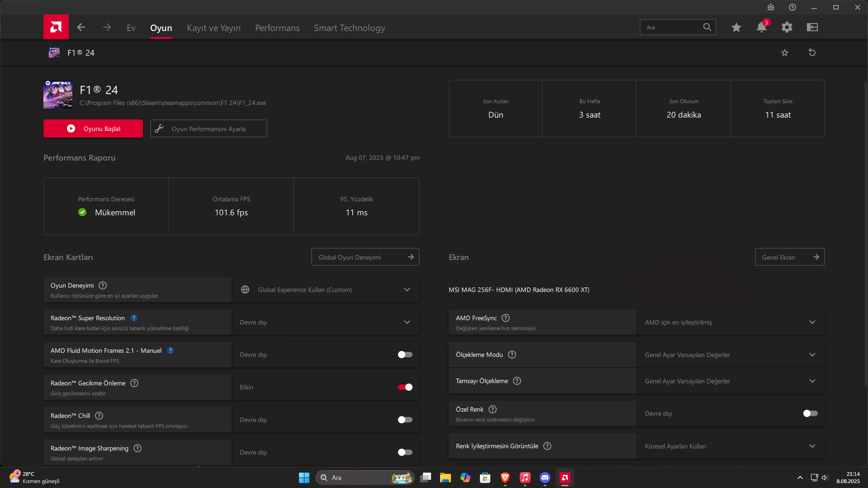Click the F1 24 exe file path
Image resolution: width=868 pixels, height=488 pixels.
pyautogui.click(x=173, y=103)
